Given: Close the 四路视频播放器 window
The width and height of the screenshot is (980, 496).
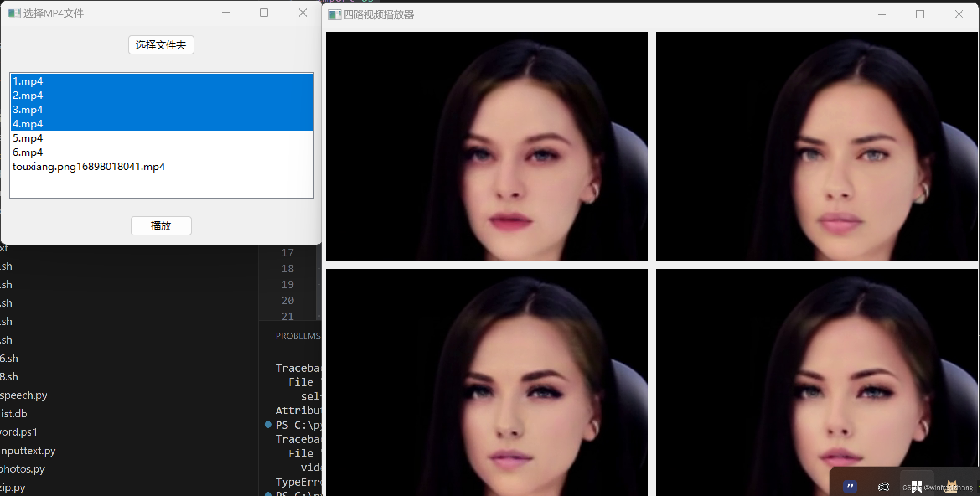Looking at the screenshot, I should coord(959,15).
